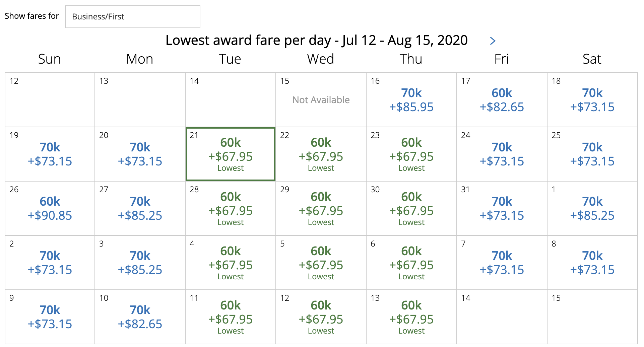
Task: Select July 26 fare 60k +$90.85
Action: tap(50, 208)
